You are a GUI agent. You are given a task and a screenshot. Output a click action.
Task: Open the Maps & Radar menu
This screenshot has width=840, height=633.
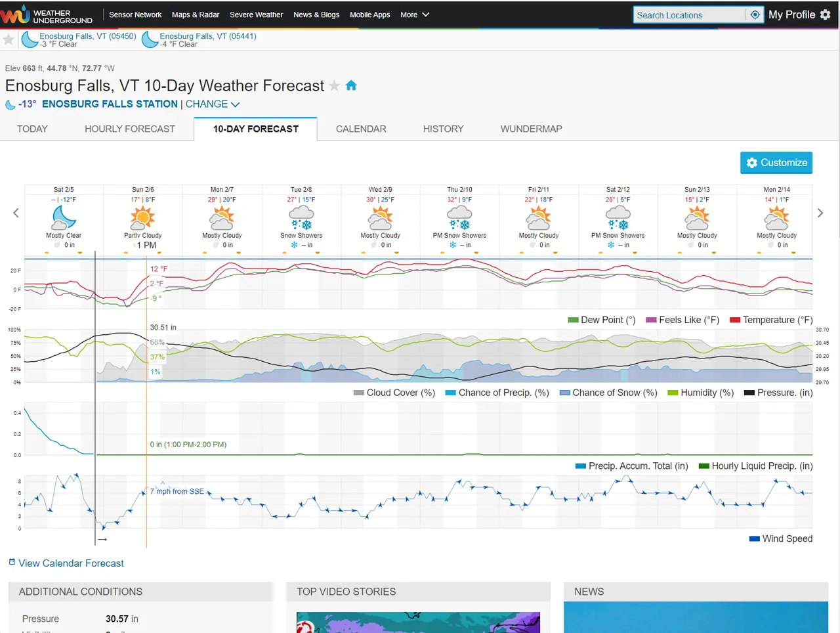pyautogui.click(x=196, y=14)
